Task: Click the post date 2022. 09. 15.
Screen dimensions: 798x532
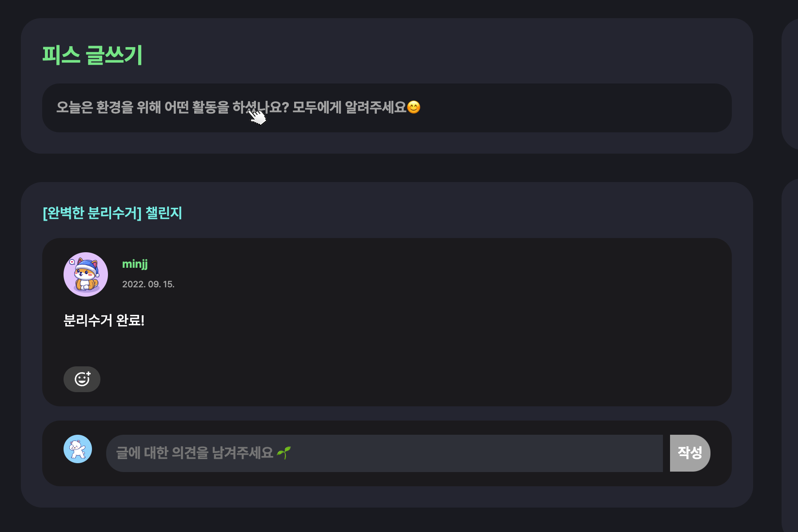Action: pos(148,284)
